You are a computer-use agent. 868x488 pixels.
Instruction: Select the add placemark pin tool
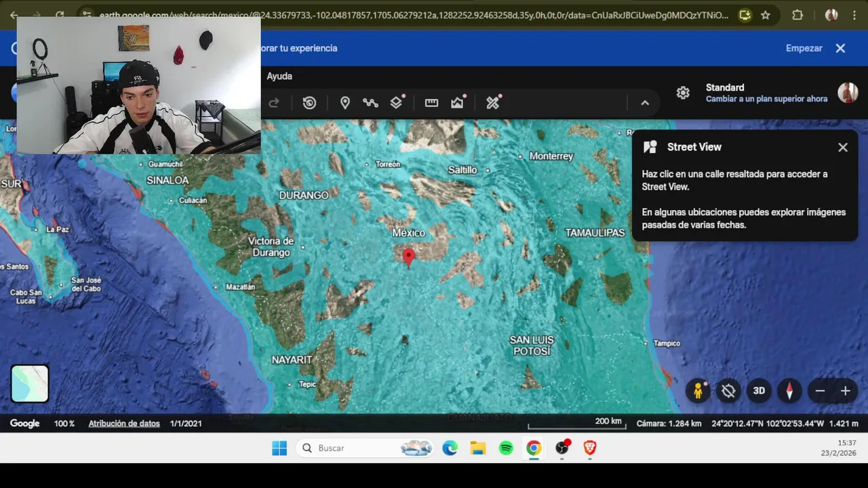click(x=345, y=103)
